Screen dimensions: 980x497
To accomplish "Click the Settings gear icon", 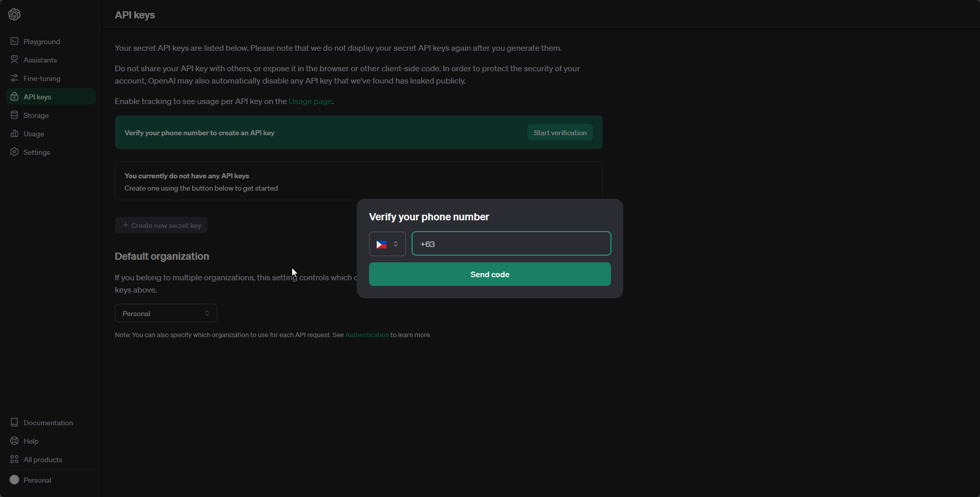I will tap(14, 152).
